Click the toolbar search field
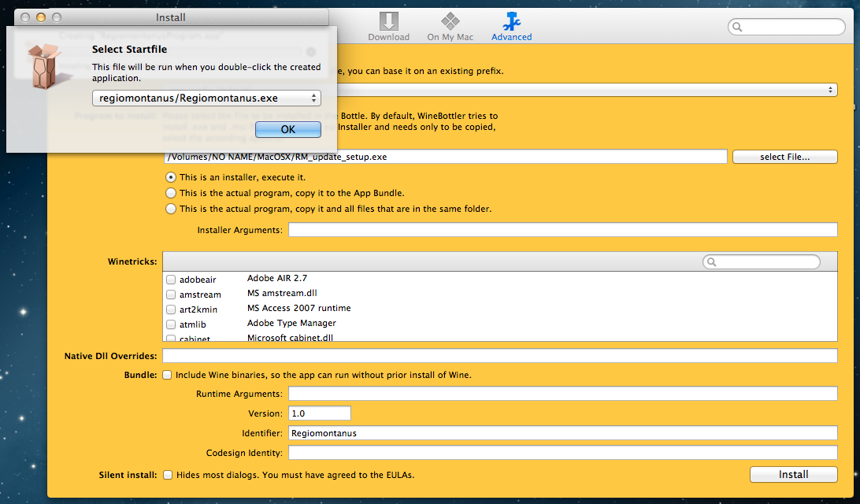The width and height of the screenshot is (860, 504). pyautogui.click(x=786, y=27)
